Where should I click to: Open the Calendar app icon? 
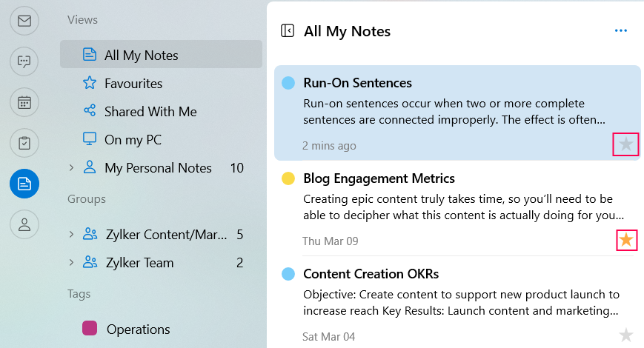coord(24,102)
